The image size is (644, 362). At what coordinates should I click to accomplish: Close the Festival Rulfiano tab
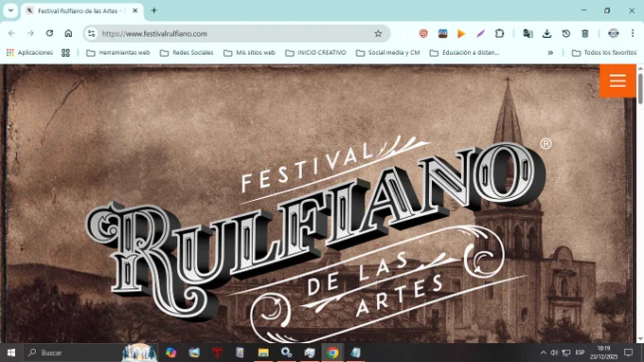(135, 11)
